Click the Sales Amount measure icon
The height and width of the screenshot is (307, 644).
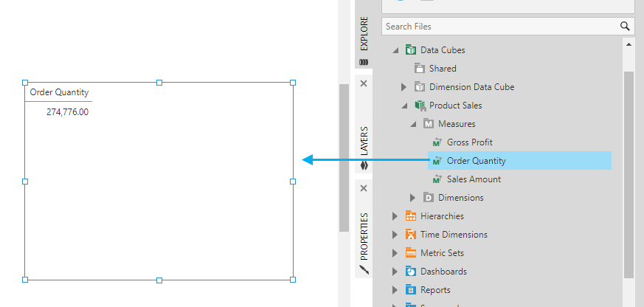click(x=437, y=179)
